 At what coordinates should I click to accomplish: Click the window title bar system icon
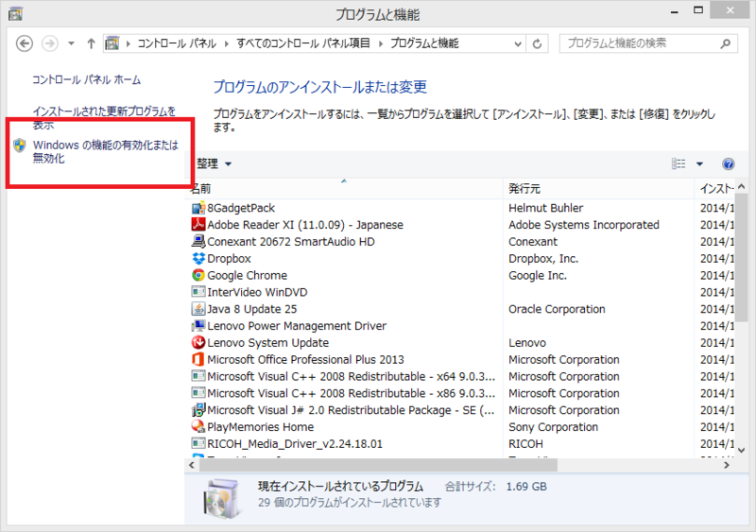[15, 14]
